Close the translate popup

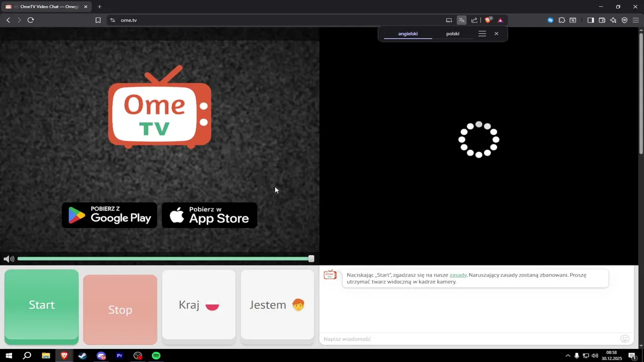[496, 34]
